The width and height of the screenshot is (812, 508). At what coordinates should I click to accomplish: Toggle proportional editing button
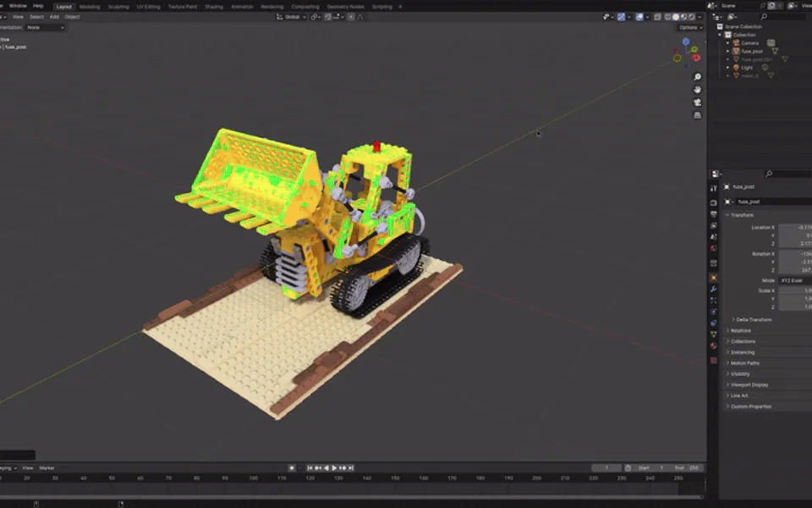(351, 17)
